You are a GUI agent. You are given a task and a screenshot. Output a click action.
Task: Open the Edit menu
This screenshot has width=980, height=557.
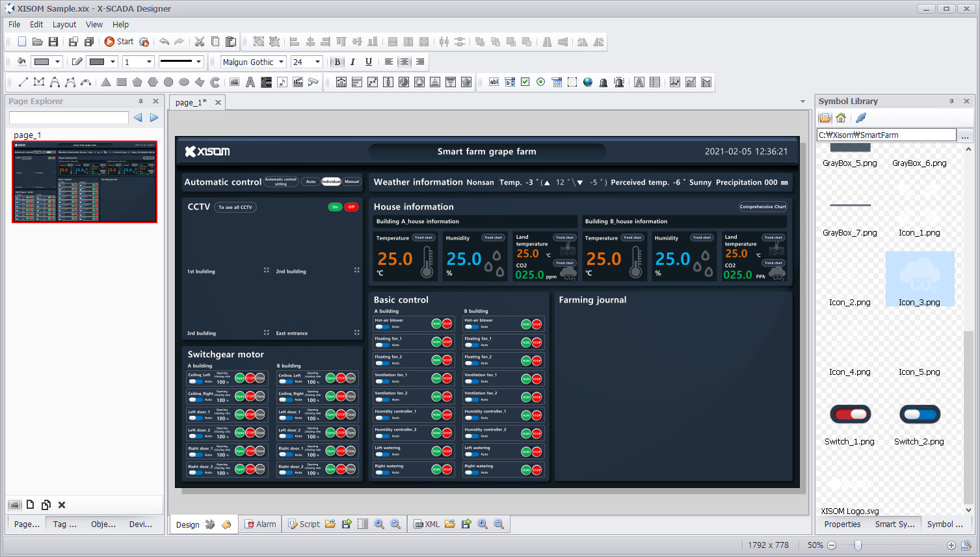click(x=36, y=24)
